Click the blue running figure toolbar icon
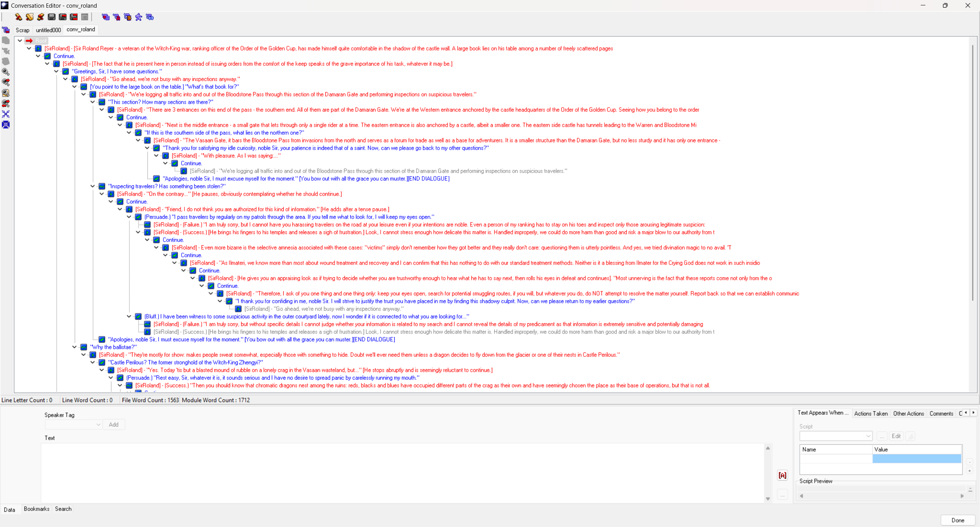 [139, 17]
